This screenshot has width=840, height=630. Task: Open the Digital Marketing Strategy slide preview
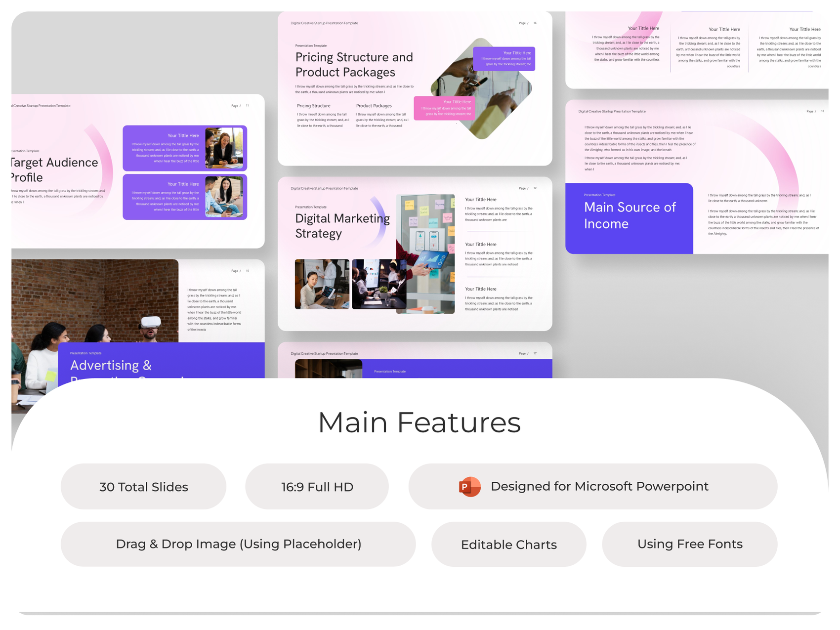point(415,253)
